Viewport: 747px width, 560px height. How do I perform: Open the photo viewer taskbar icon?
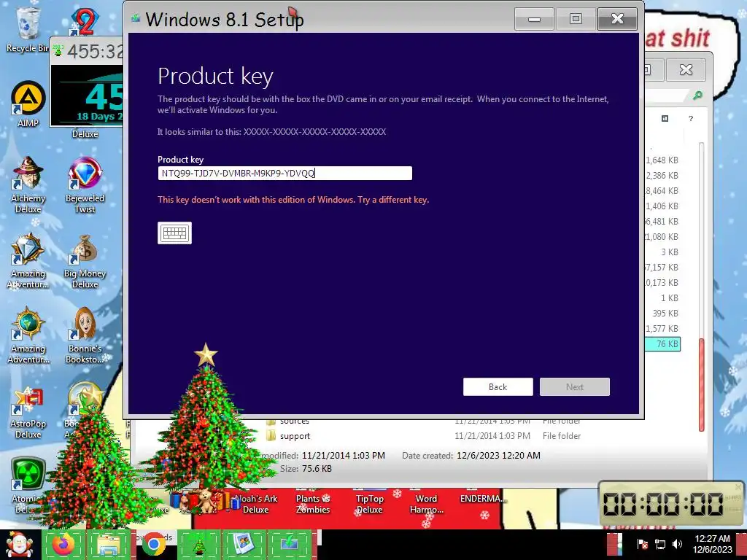click(243, 545)
